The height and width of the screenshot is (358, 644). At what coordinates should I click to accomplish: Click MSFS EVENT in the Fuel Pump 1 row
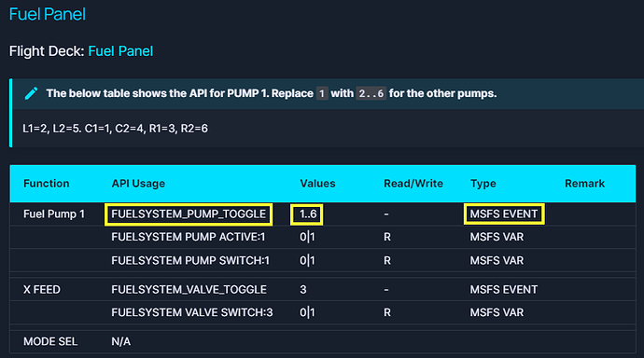[x=504, y=214]
